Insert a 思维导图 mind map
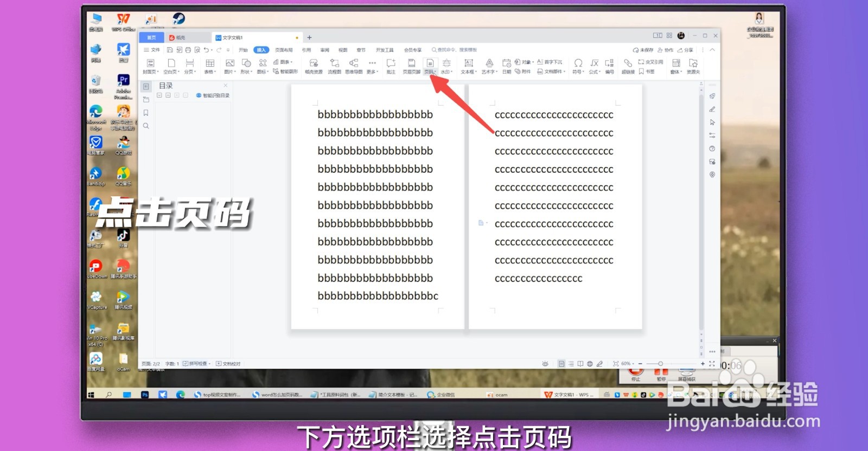The width and height of the screenshot is (868, 451). (354, 66)
